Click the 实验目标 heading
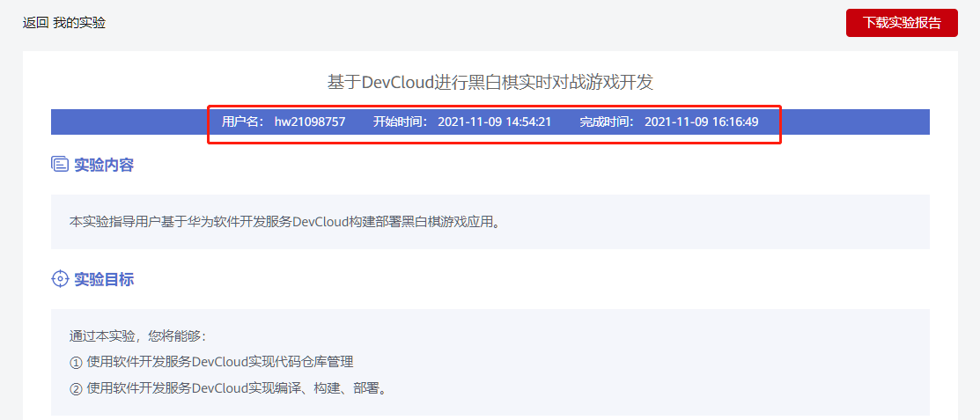Image resolution: width=980 pixels, height=420 pixels. click(x=104, y=279)
